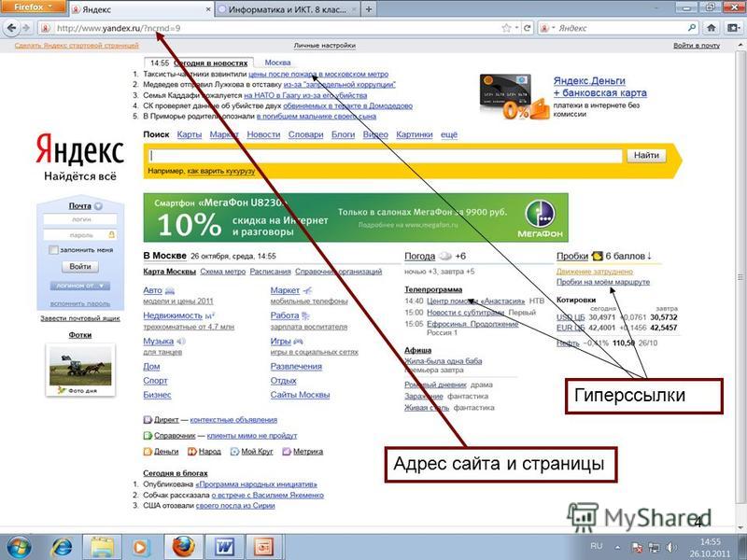This screenshot has height=560, width=747.
Task: Switch to Firefox on the taskbar
Action: click(x=183, y=547)
